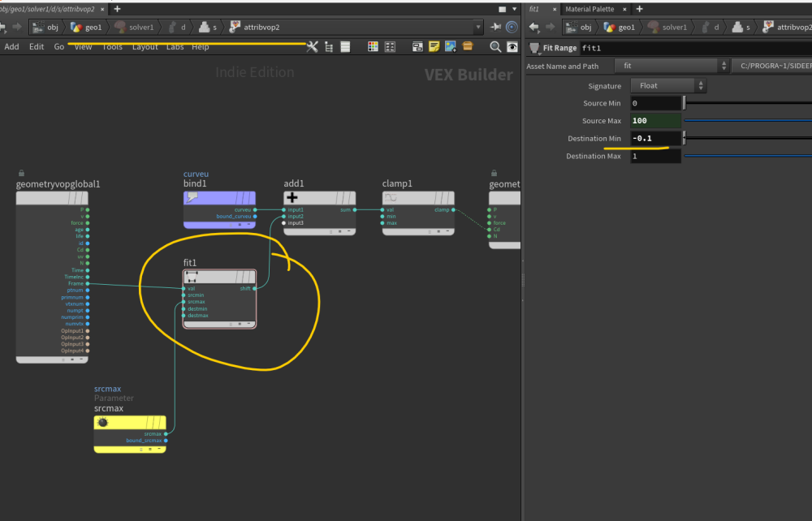Jump to solver1 in network editor path
Image resolution: width=812 pixels, height=521 pixels.
click(x=134, y=27)
